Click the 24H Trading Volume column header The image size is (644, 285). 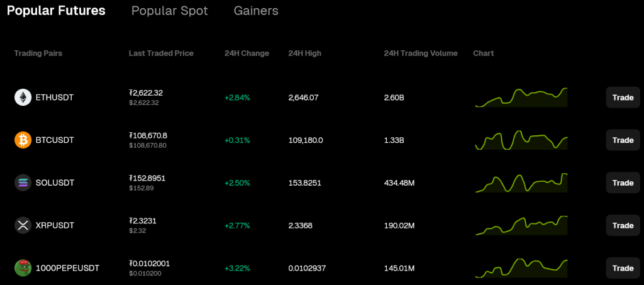coord(420,53)
